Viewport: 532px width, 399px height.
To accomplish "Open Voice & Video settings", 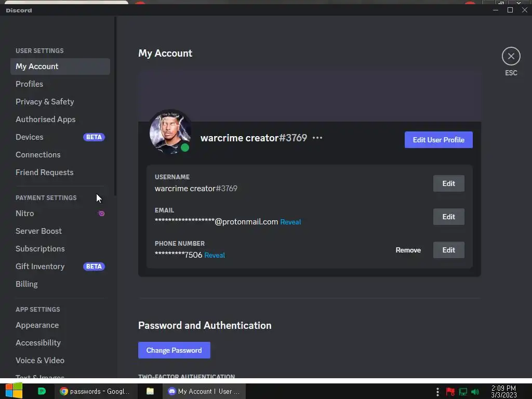I will coord(60,361).
